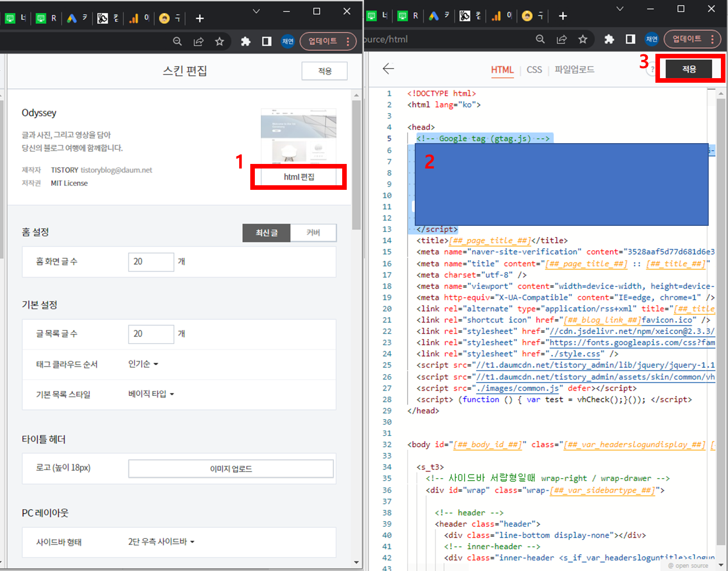The width and height of the screenshot is (728, 571).
Task: Click the '</head>' closing tag line
Action: click(x=423, y=411)
